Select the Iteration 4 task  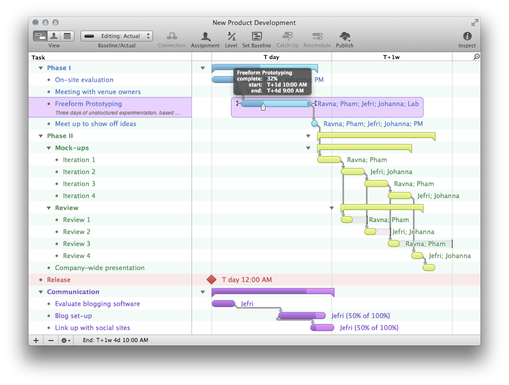(x=79, y=196)
